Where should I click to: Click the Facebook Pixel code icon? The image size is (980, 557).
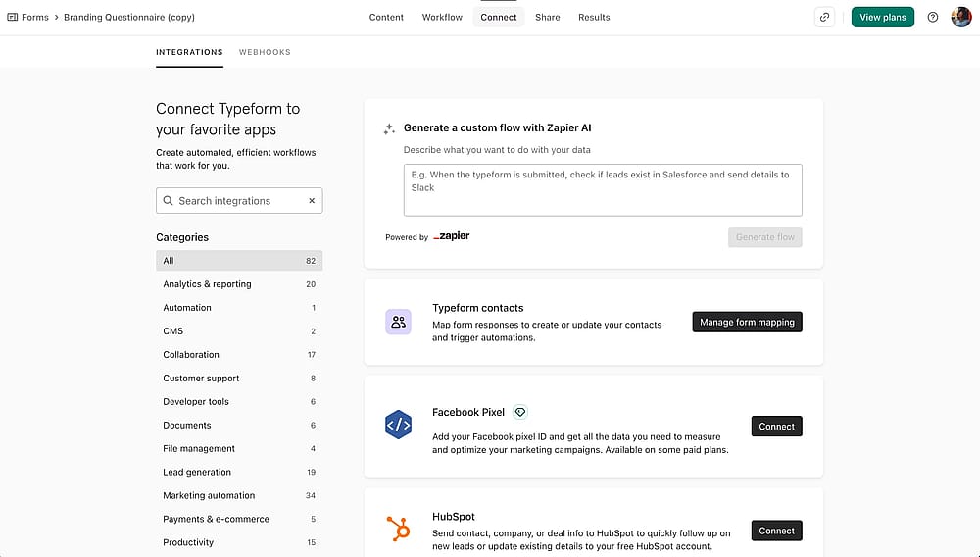pyautogui.click(x=398, y=425)
